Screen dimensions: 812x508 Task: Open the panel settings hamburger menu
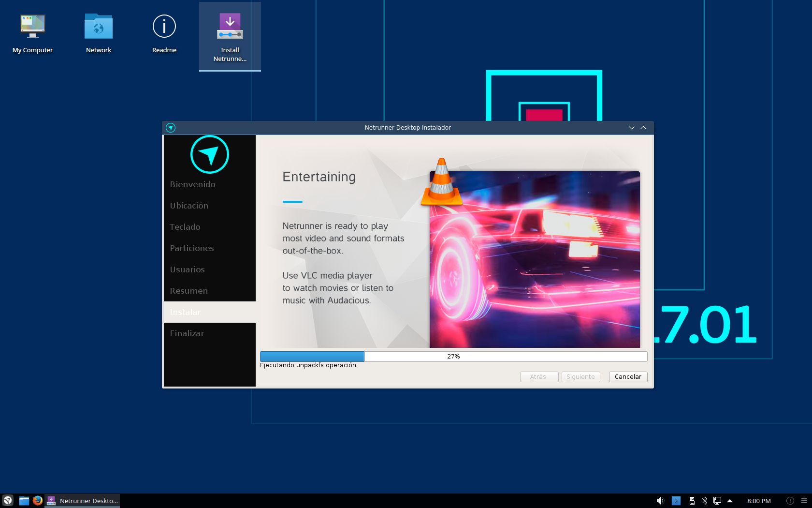point(804,501)
